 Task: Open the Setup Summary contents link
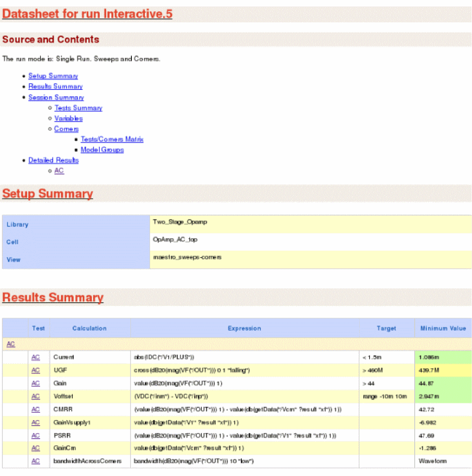click(x=53, y=76)
